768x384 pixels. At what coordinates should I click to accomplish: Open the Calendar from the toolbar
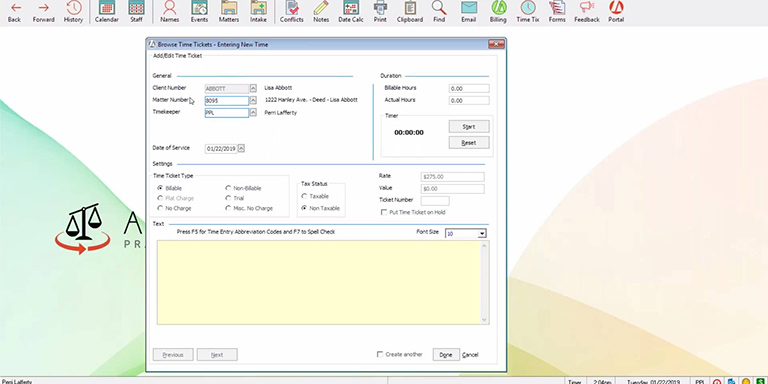click(107, 12)
